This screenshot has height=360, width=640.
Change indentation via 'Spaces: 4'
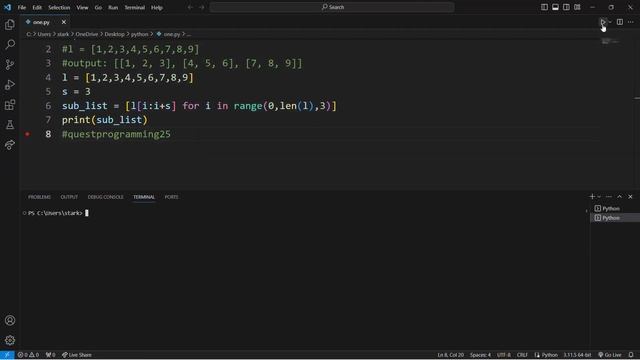coord(480,355)
